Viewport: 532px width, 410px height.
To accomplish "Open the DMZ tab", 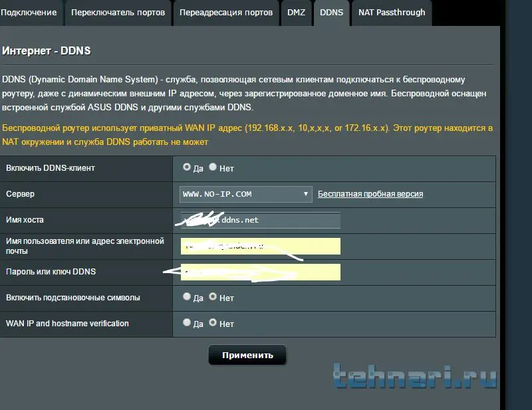I will click(296, 13).
